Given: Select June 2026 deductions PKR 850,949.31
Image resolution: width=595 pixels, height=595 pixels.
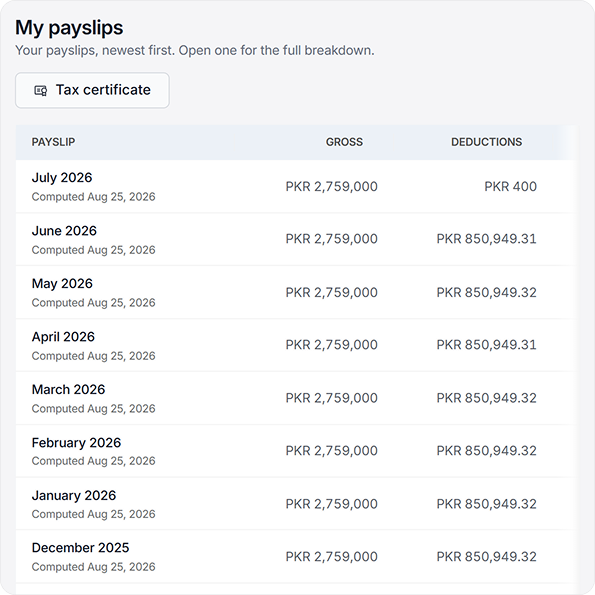Looking at the screenshot, I should (486, 239).
